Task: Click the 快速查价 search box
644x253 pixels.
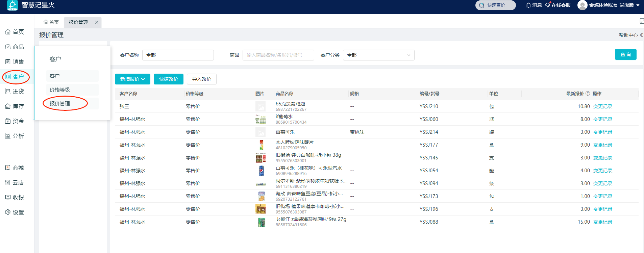Action: (x=495, y=5)
